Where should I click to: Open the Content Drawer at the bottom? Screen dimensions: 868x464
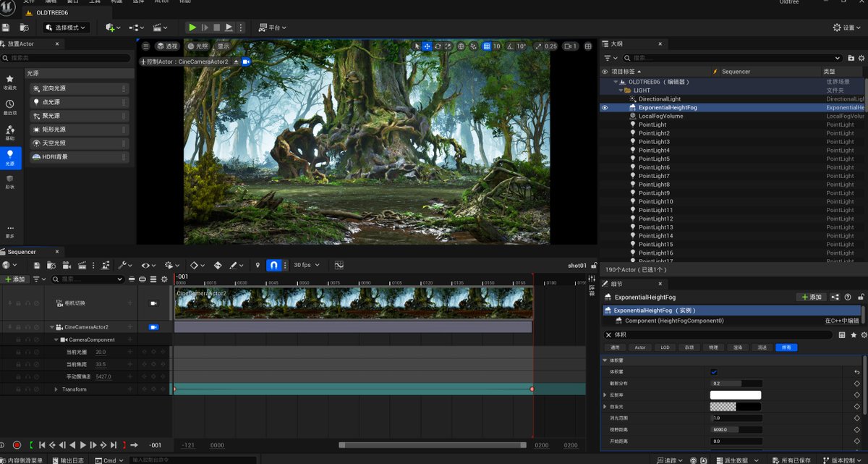[22, 460]
